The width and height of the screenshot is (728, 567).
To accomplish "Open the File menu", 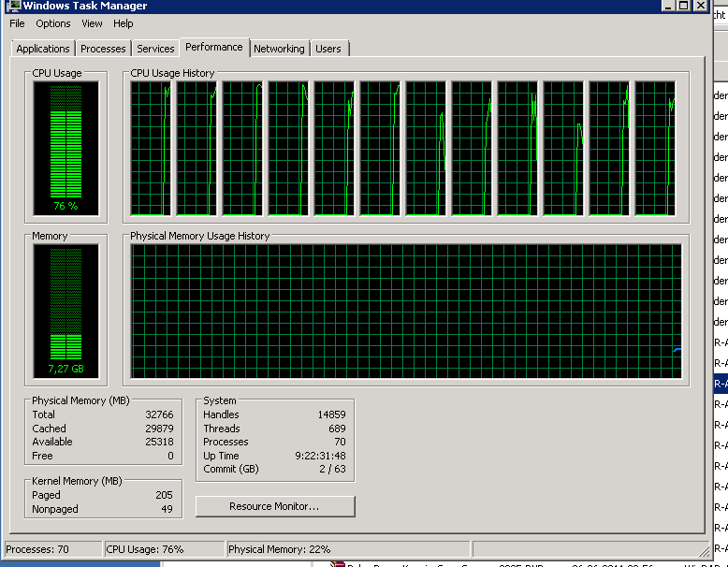I will click(17, 23).
